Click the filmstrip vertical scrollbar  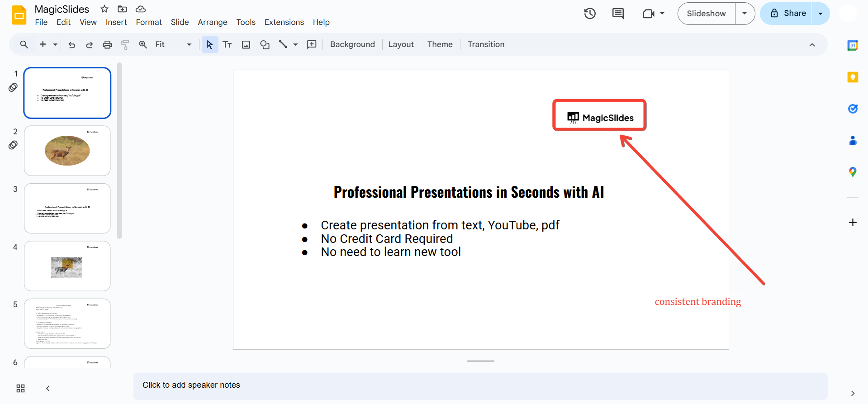pyautogui.click(x=119, y=151)
